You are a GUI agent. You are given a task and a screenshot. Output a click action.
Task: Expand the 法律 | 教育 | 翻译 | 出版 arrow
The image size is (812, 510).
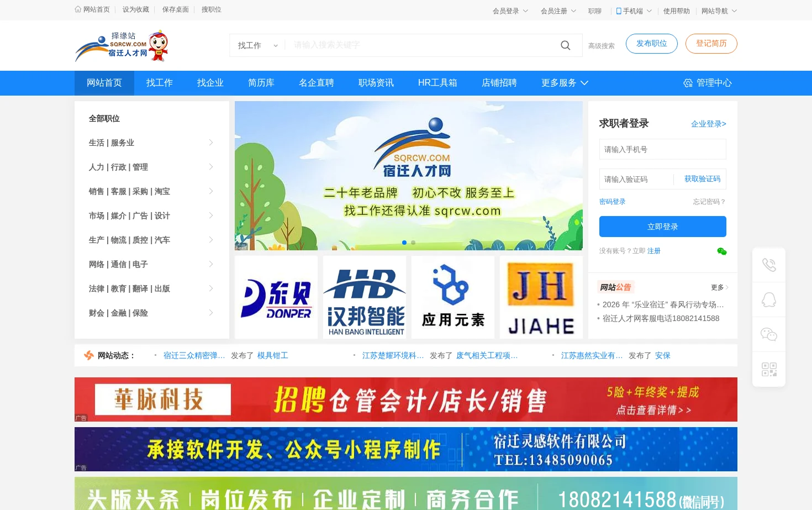click(x=211, y=288)
